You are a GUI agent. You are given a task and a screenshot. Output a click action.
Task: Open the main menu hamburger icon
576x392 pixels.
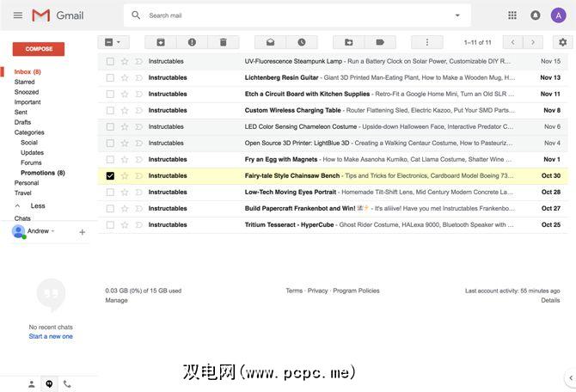(18, 15)
